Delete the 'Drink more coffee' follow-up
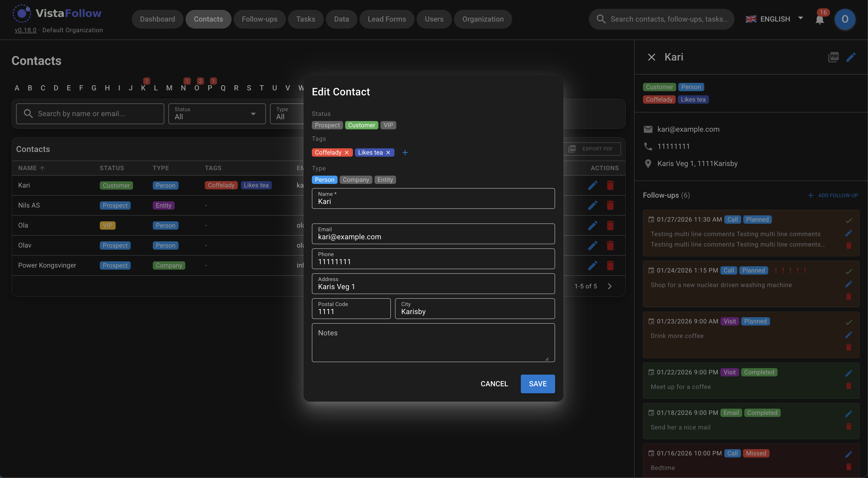Viewport: 868px width, 478px height. (x=849, y=348)
